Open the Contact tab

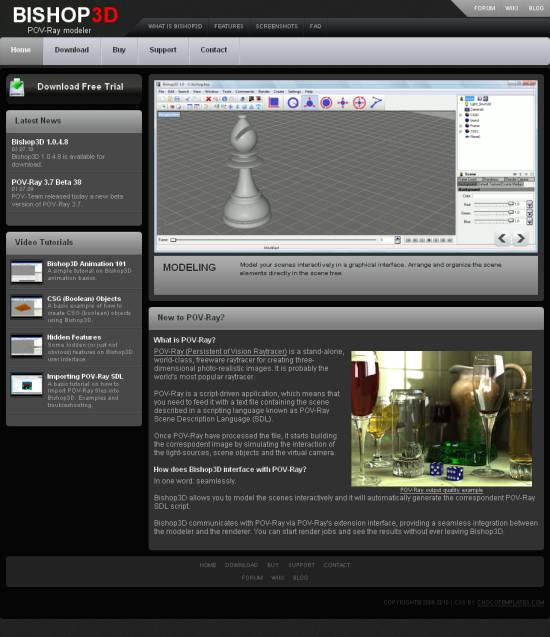[214, 50]
